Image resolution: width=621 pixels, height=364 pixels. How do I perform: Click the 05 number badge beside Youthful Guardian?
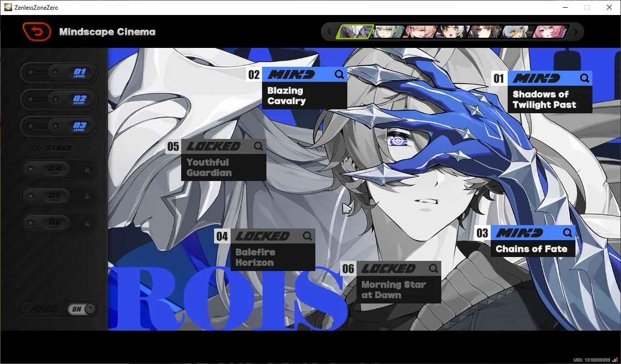173,146
